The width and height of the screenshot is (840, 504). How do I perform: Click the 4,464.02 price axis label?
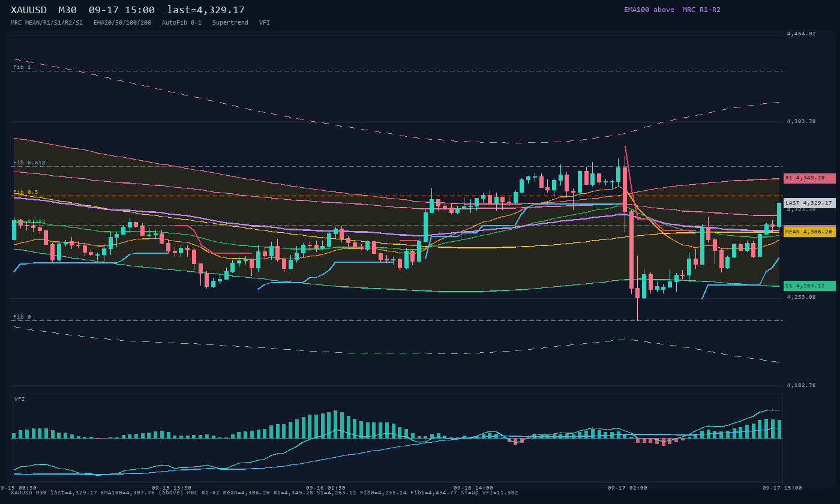(x=801, y=34)
